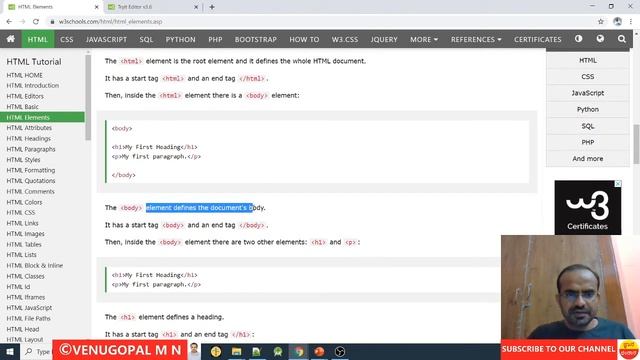Expand the MORE dropdown
This screenshot has width=640, height=360.
tap(424, 40)
